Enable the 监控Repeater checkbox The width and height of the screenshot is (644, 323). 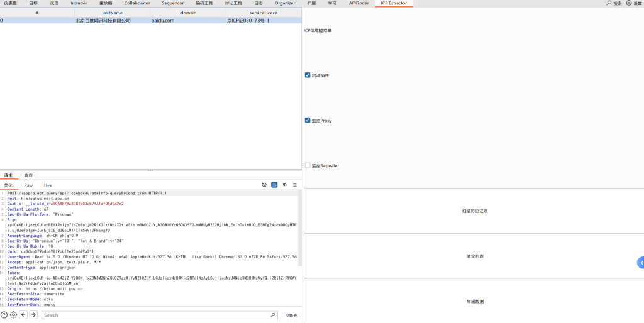308,165
